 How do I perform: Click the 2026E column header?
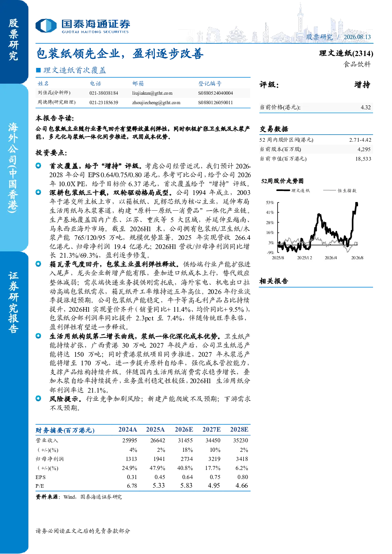click(184, 430)
